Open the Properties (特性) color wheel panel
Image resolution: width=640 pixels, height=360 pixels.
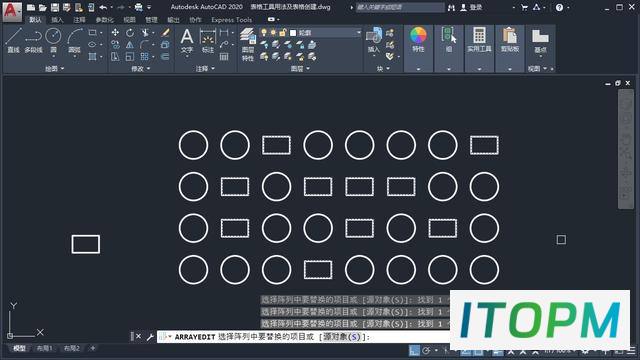[418, 40]
